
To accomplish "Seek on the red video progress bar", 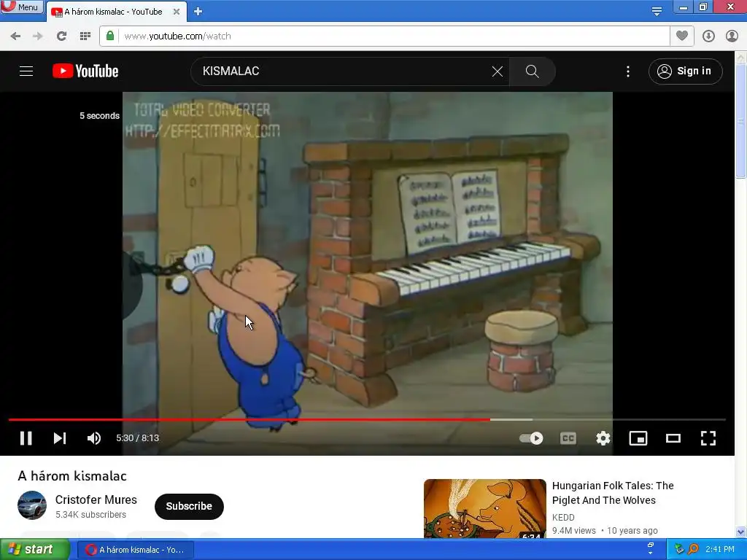I will click(367, 419).
